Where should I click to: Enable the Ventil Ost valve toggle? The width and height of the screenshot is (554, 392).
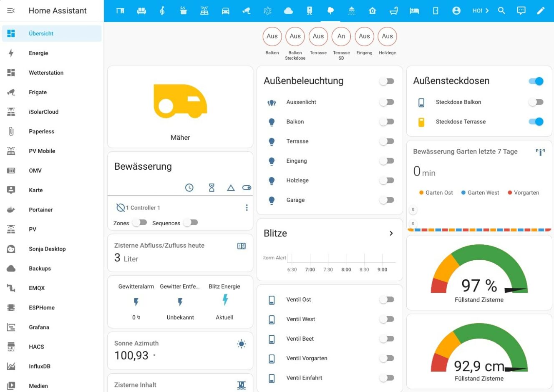387,299
